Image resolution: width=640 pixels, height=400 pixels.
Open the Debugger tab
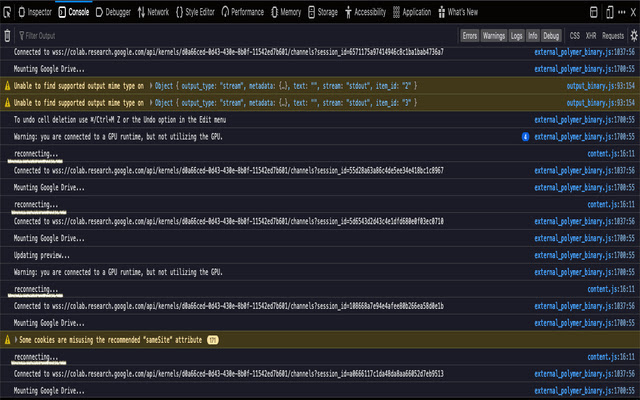pos(113,12)
